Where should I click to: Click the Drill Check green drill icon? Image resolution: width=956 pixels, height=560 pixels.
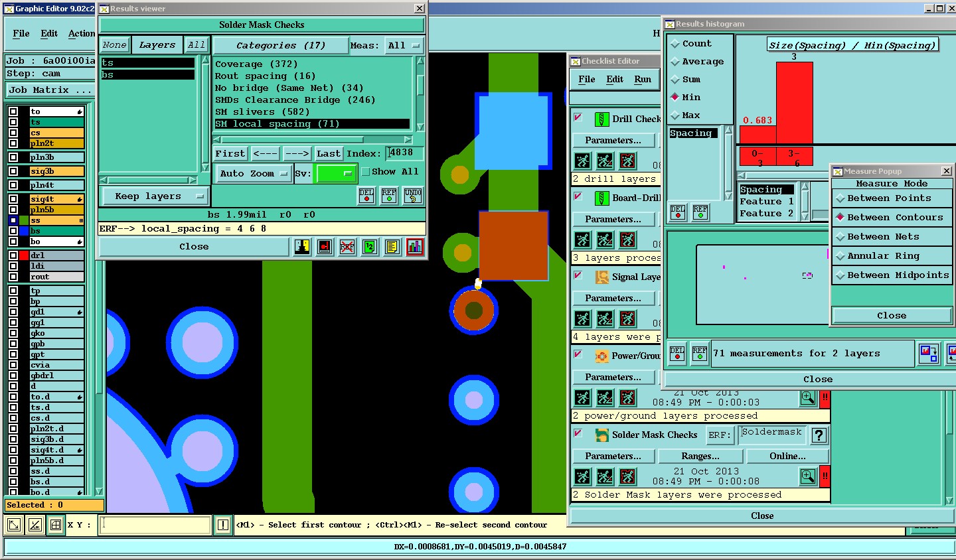pos(601,119)
